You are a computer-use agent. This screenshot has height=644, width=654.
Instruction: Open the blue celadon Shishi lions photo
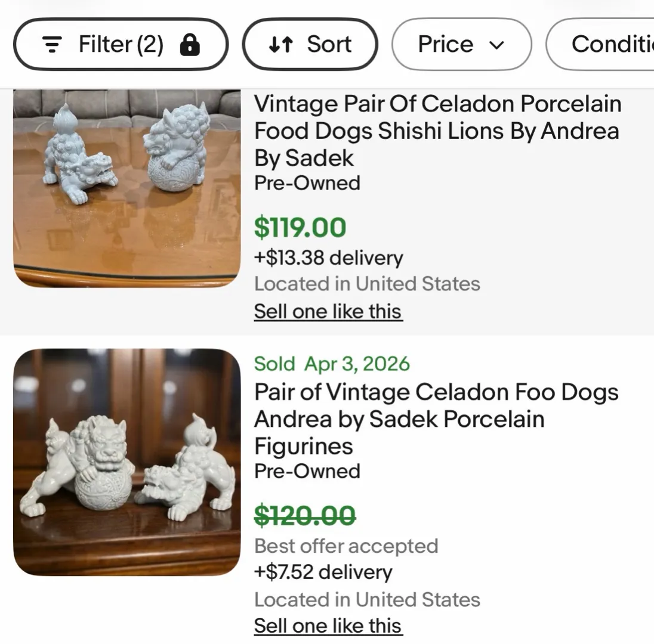pos(127,188)
